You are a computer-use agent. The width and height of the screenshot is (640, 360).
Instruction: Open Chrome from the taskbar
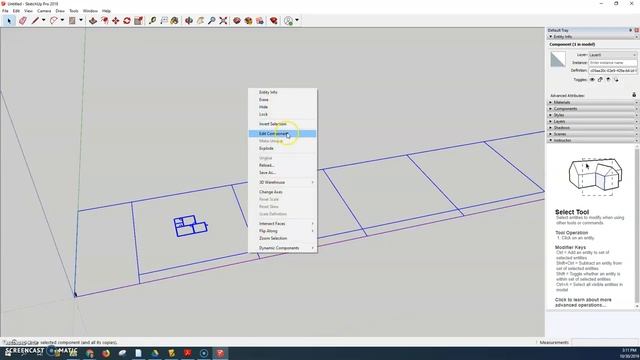pos(90,353)
